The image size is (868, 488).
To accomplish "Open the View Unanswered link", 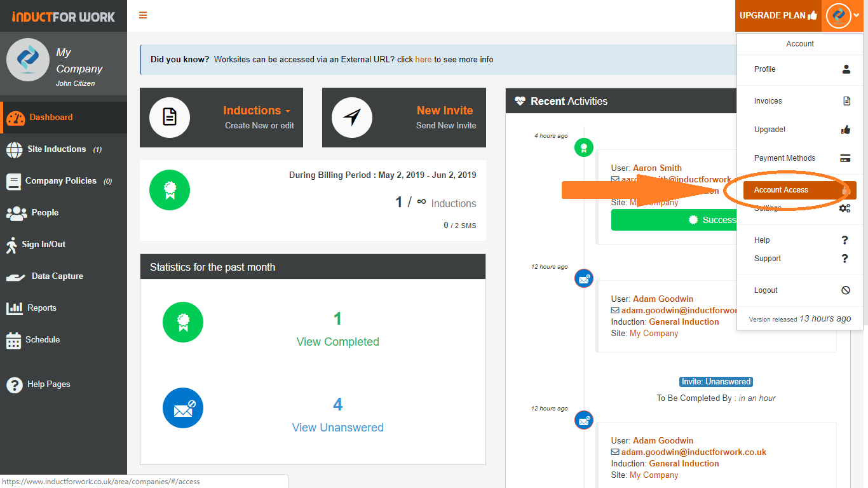I will point(338,428).
